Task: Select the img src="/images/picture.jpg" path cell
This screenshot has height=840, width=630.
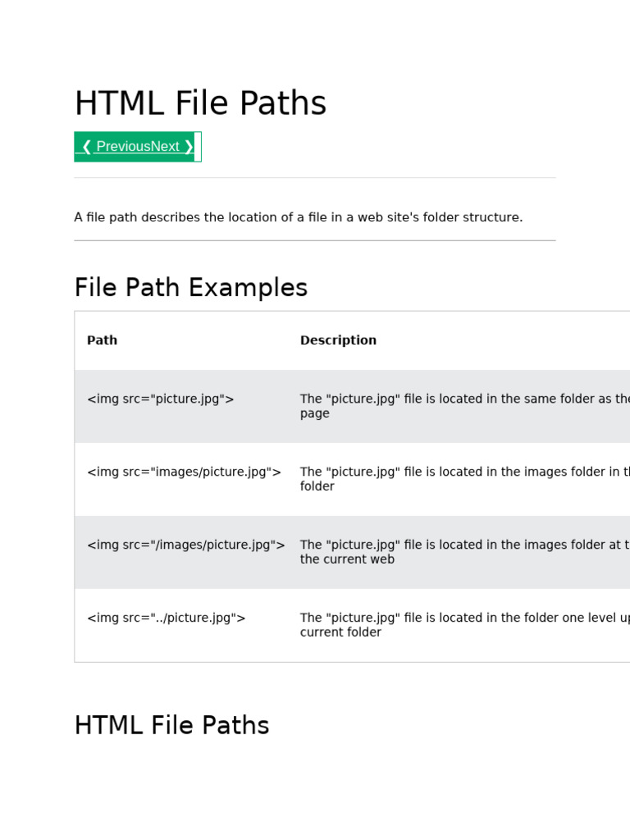Action: point(185,546)
